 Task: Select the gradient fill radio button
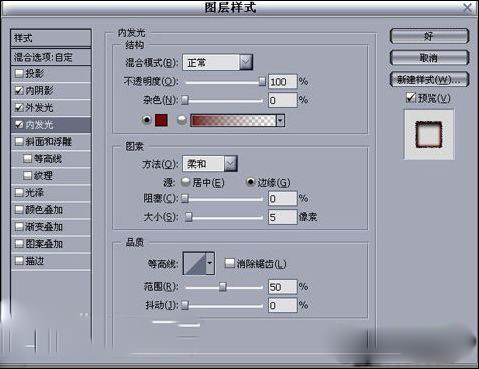pos(182,120)
